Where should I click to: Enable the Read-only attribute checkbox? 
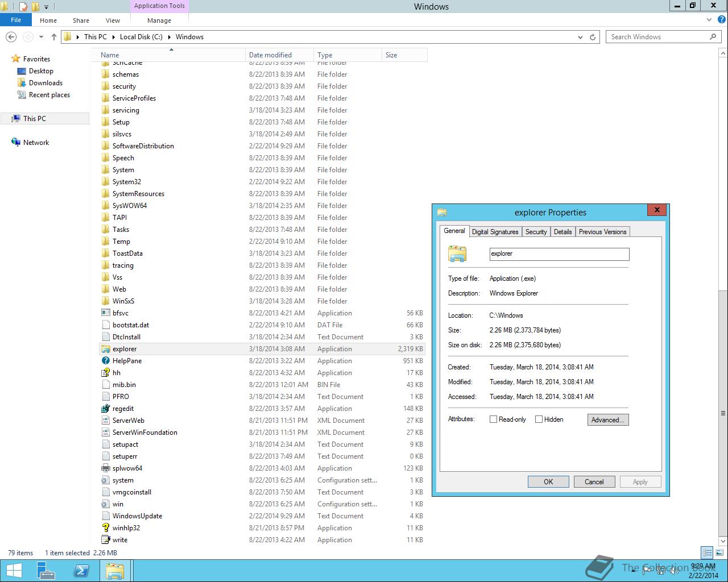493,419
